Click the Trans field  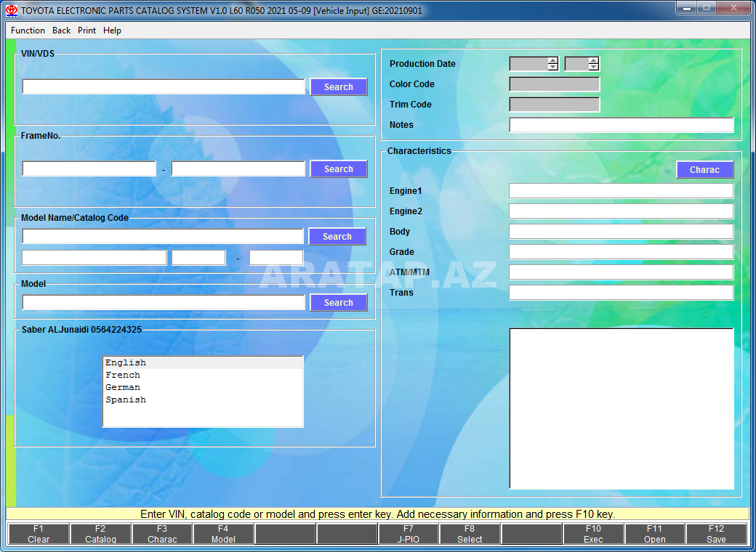pos(621,293)
